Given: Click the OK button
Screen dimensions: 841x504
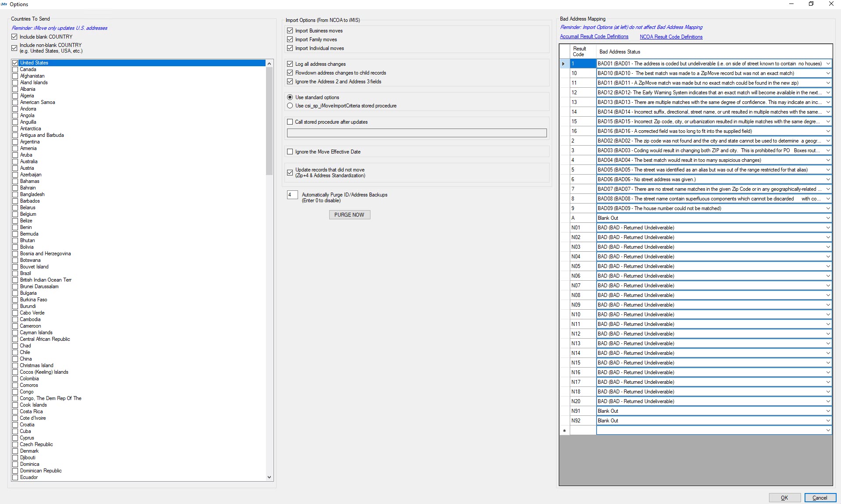Looking at the screenshot, I should [x=784, y=498].
